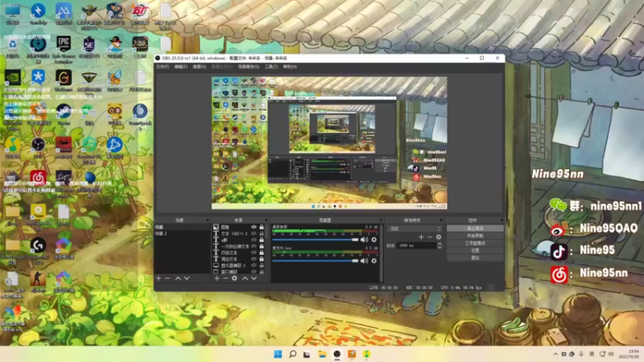Open the WeGame desktop icon
This screenshot has width=644, height=362.
click(x=64, y=78)
